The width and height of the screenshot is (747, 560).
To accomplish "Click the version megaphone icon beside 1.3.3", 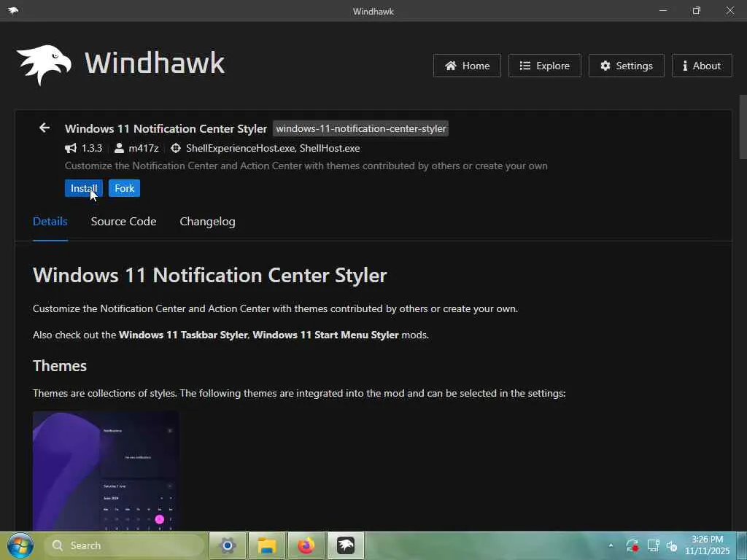I will tap(71, 148).
